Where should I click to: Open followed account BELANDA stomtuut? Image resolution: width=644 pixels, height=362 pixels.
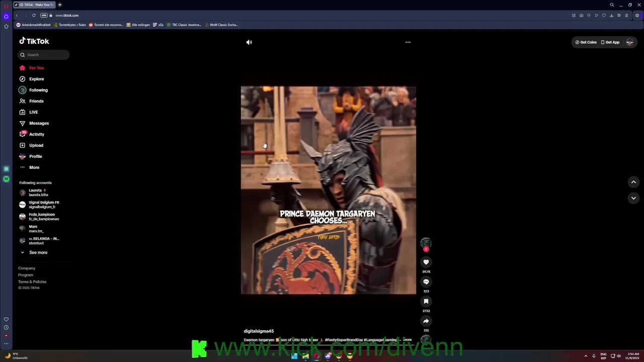(x=39, y=241)
